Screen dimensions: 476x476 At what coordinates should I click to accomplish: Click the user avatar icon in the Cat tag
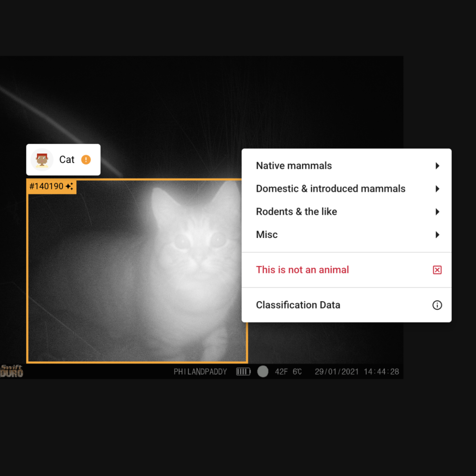[42, 160]
